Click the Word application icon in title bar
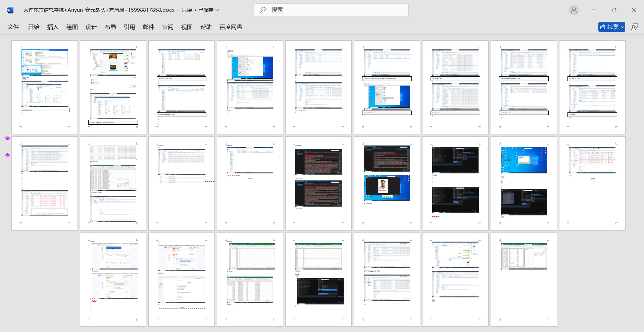This screenshot has height=332, width=644. tap(10, 10)
